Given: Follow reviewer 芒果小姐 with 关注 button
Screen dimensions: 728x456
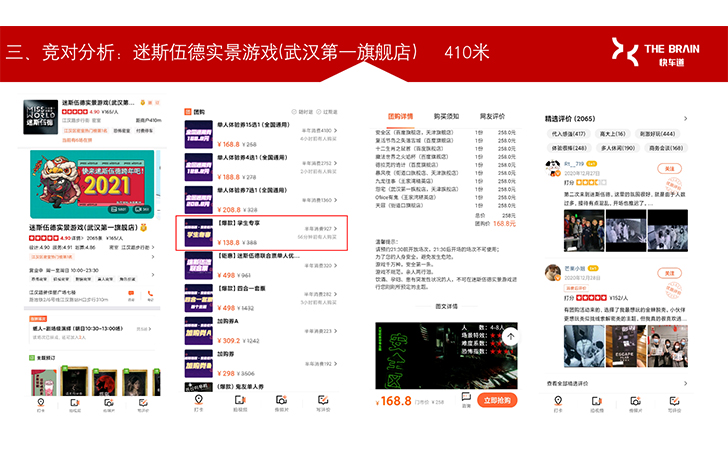Looking at the screenshot, I should coord(669,273).
